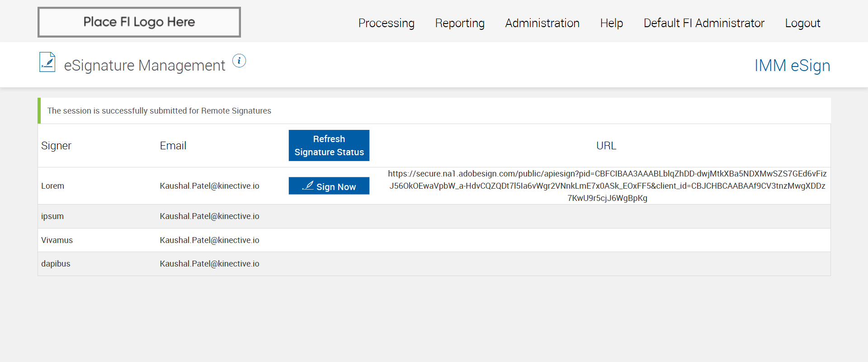Open the Help menu
Image resolution: width=868 pixels, height=362 pixels.
611,23
